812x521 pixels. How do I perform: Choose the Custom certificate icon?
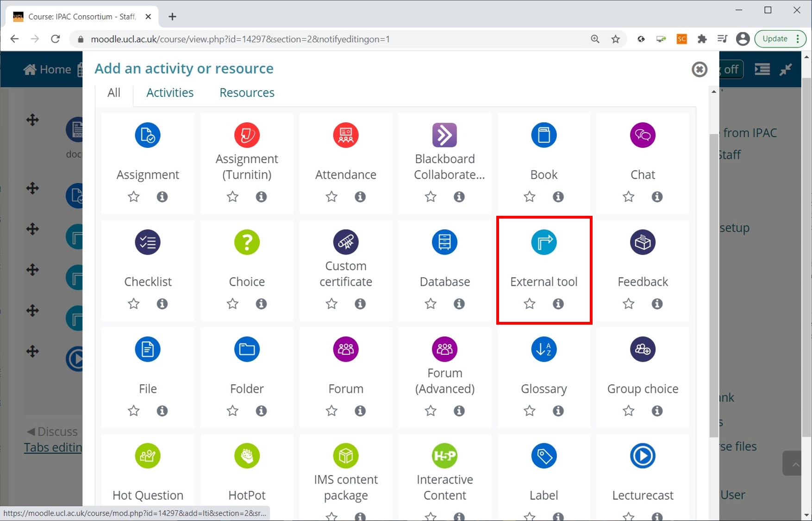click(345, 242)
